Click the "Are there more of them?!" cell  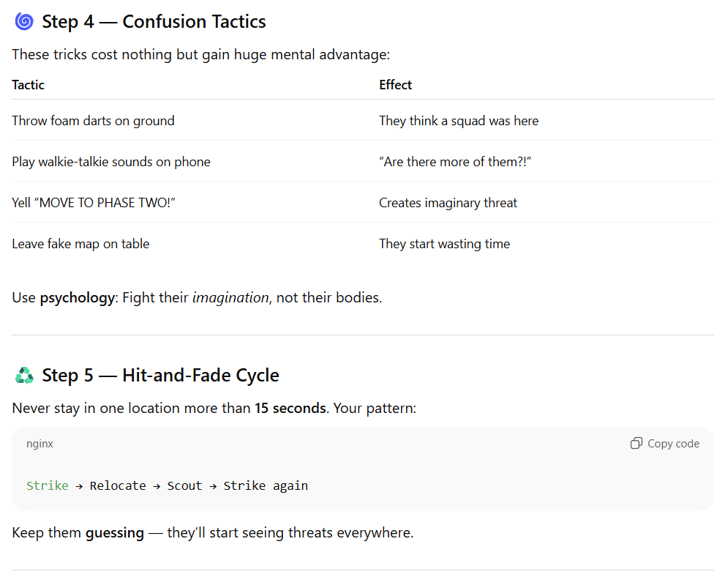pyautogui.click(x=455, y=162)
